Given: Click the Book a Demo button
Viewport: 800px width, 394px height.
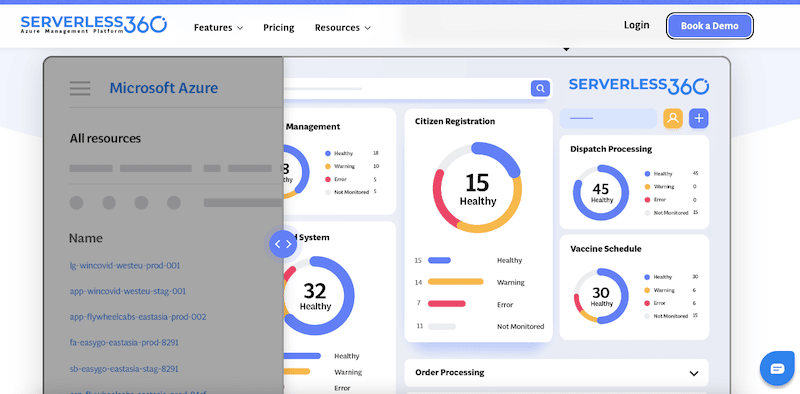Looking at the screenshot, I should click(x=709, y=26).
